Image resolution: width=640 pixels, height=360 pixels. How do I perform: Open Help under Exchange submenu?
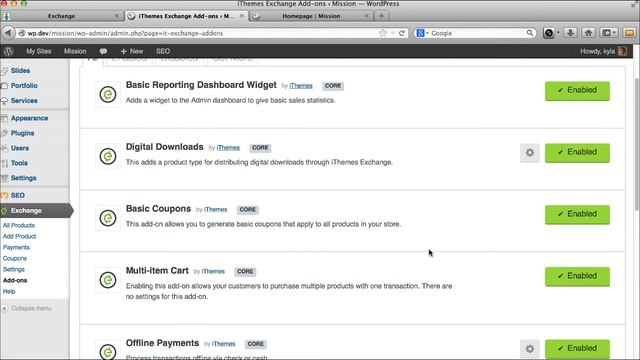[9, 291]
